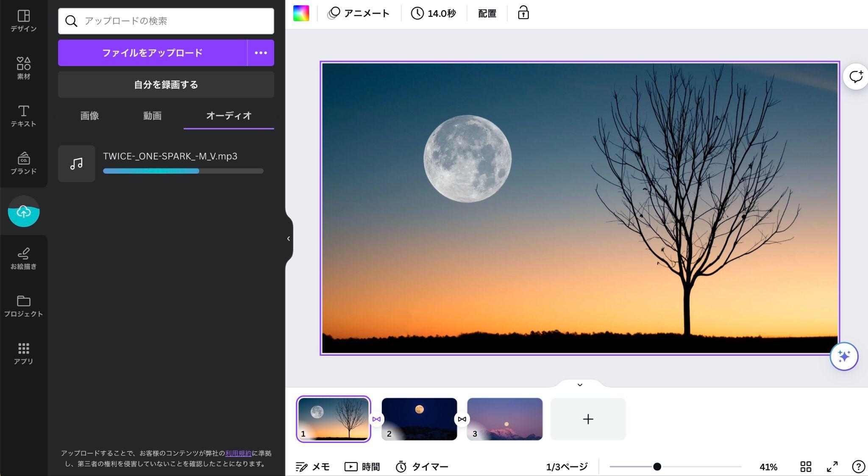Click the Magic sparkle assistant button
The width and height of the screenshot is (868, 476).
click(844, 356)
